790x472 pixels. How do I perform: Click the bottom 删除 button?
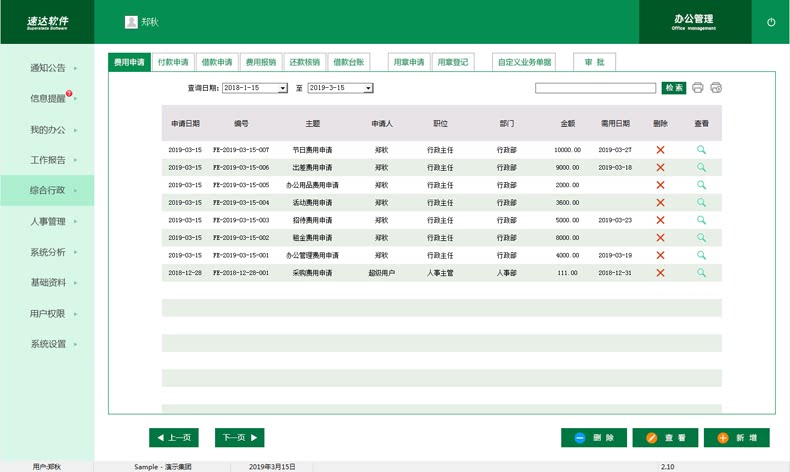(x=594, y=438)
